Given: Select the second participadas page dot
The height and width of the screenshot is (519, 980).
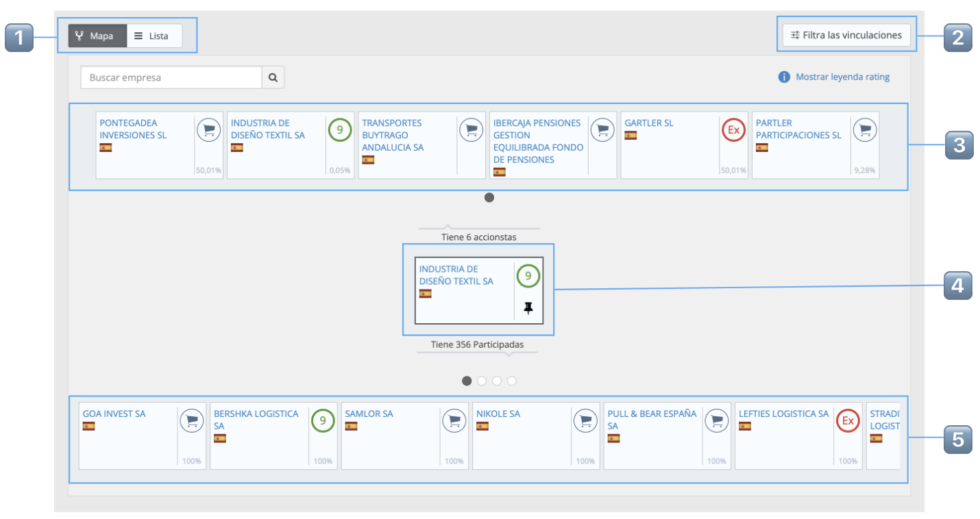Looking at the screenshot, I should coord(482,381).
